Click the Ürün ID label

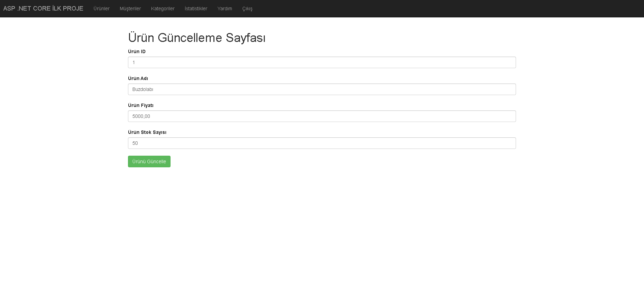(136, 51)
